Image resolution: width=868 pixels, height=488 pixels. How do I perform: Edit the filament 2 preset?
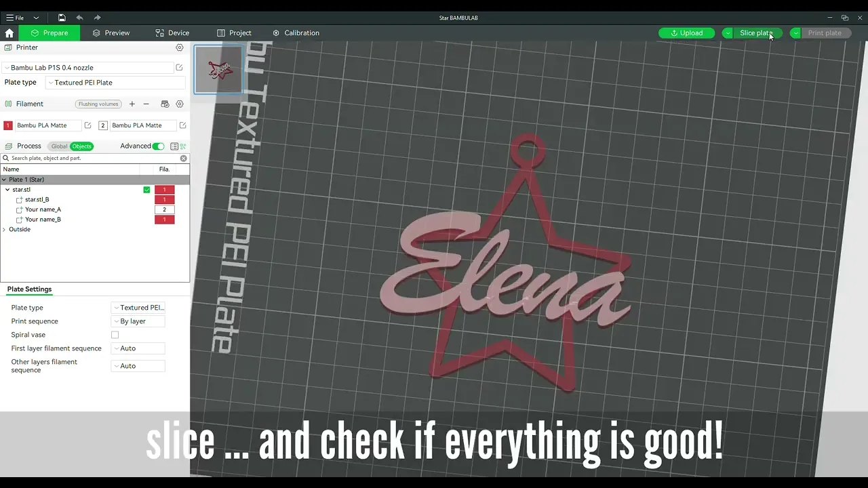(182, 125)
